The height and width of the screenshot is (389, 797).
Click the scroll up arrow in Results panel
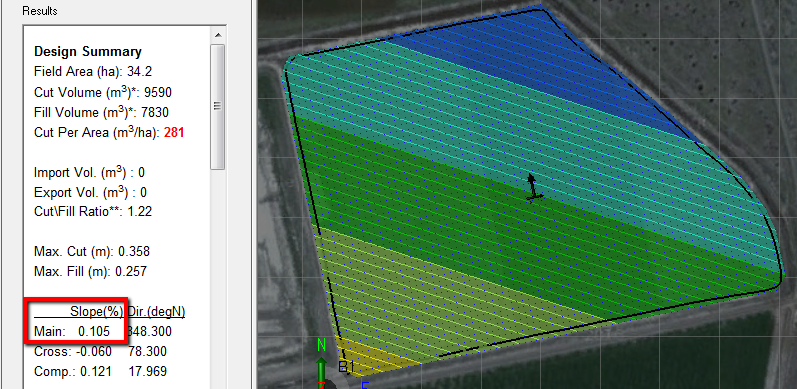pyautogui.click(x=218, y=35)
